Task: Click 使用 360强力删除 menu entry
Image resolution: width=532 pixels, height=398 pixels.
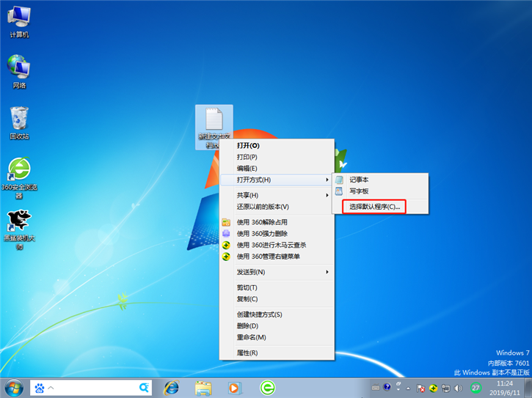Action: click(262, 233)
